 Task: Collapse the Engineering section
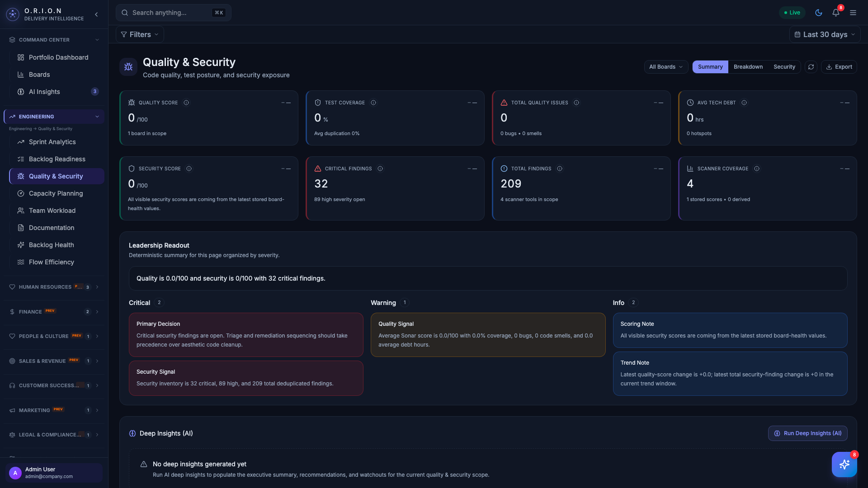coord(97,117)
